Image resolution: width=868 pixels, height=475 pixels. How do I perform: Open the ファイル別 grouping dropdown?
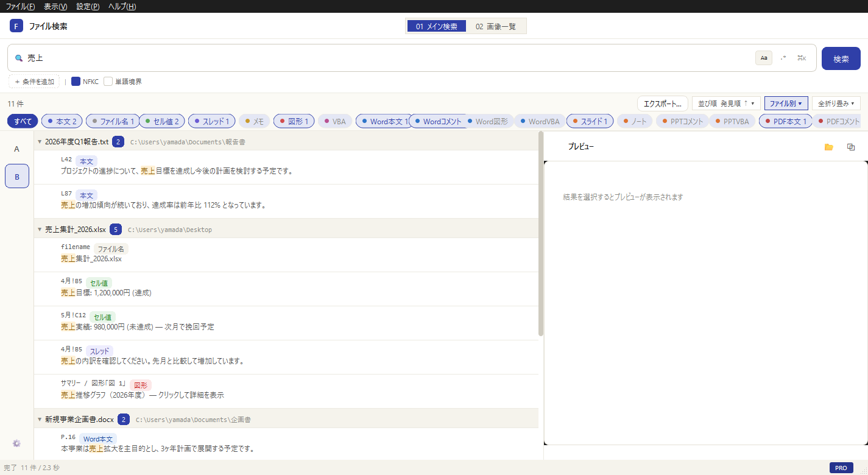786,104
